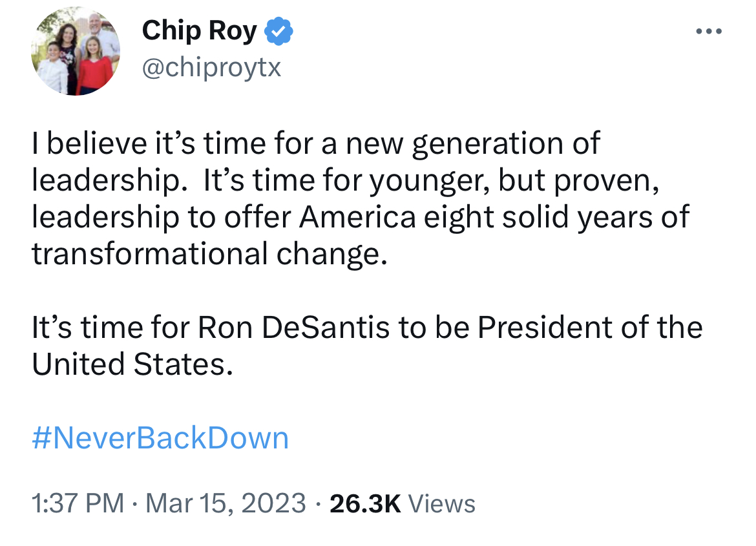Click the Mar 15, 2023 date
The image size is (756, 546).
tap(225, 503)
